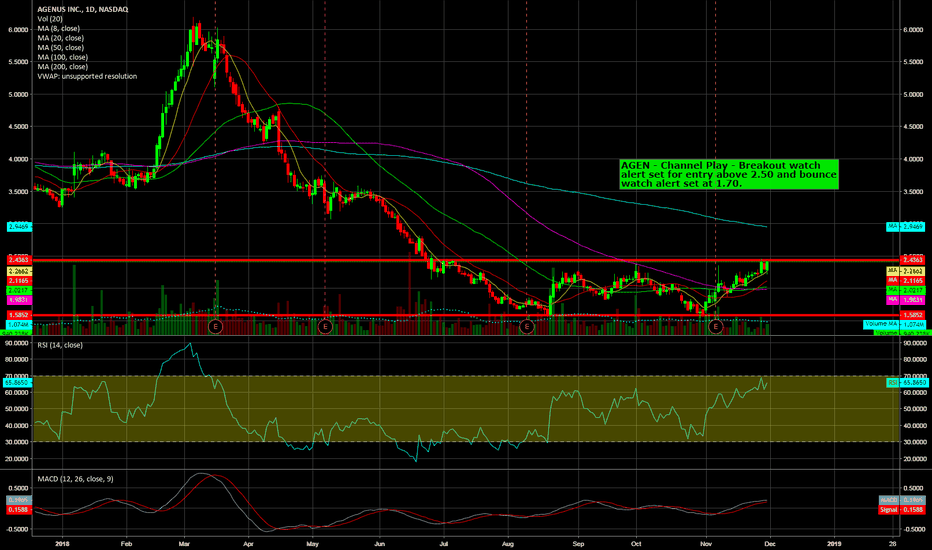The height and width of the screenshot is (550, 932).
Task: Click the green 2.0217 label on left axis
Action: click(x=20, y=290)
